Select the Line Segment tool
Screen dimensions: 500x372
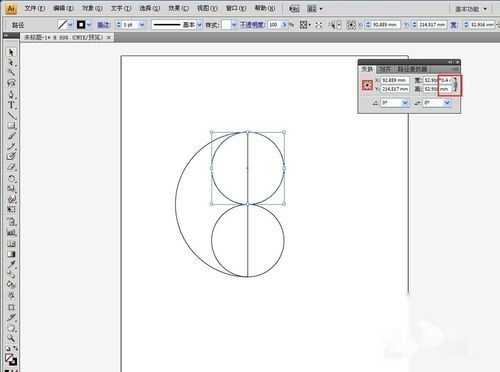coord(11,116)
